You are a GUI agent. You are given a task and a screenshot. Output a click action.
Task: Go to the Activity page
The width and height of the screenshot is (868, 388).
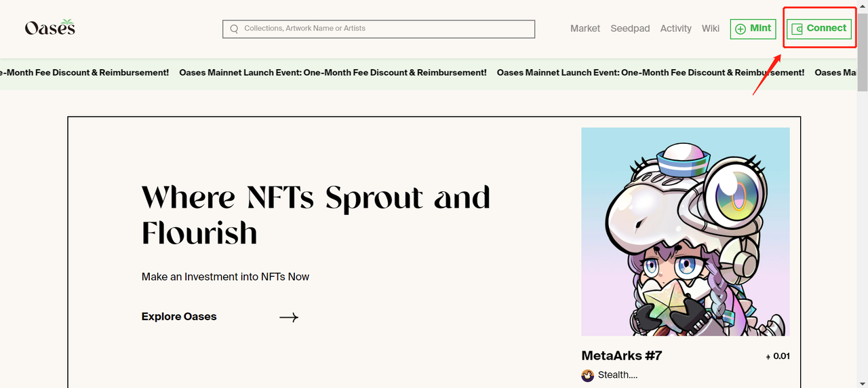(x=676, y=28)
